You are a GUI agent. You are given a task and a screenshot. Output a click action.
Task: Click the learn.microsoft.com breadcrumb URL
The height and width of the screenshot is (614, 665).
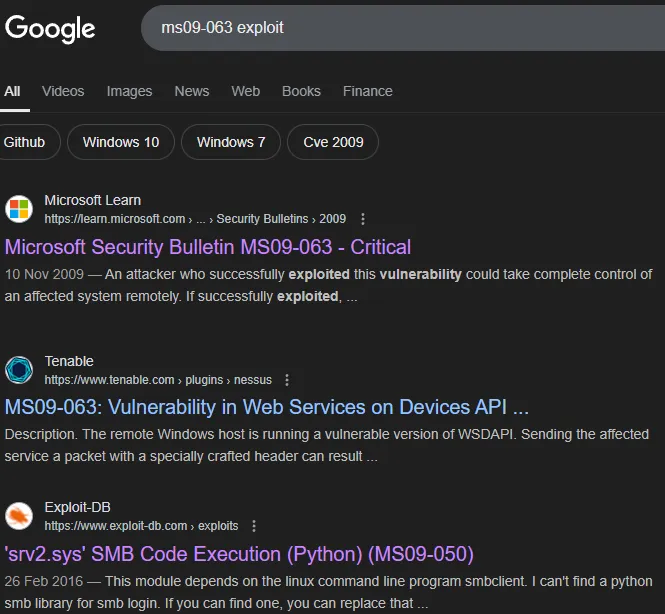click(195, 219)
